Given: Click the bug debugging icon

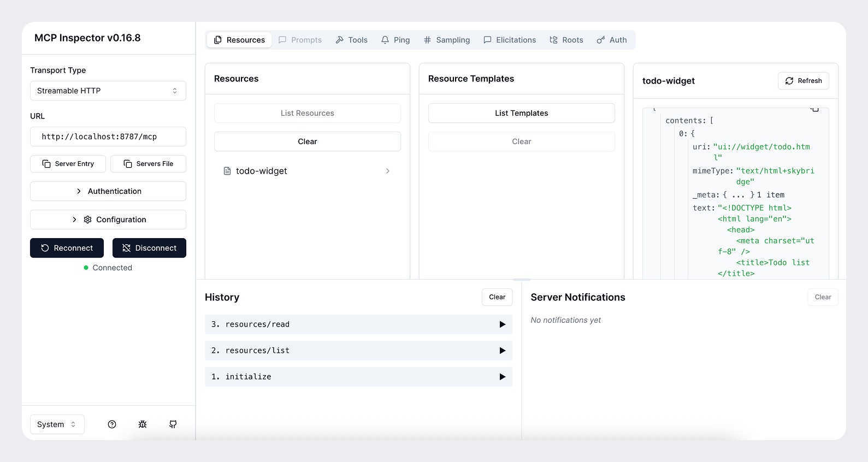Looking at the screenshot, I should coord(143,424).
